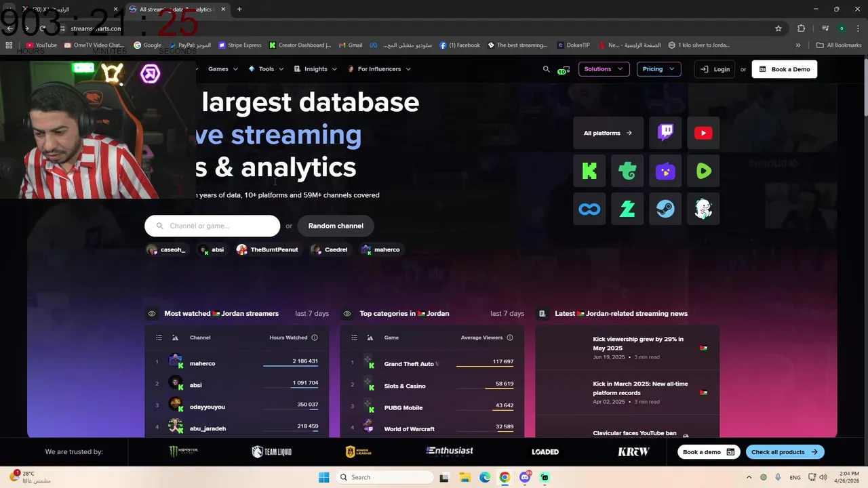The image size is (868, 488).
Task: Expand the Insights navigation menu
Action: click(315, 69)
